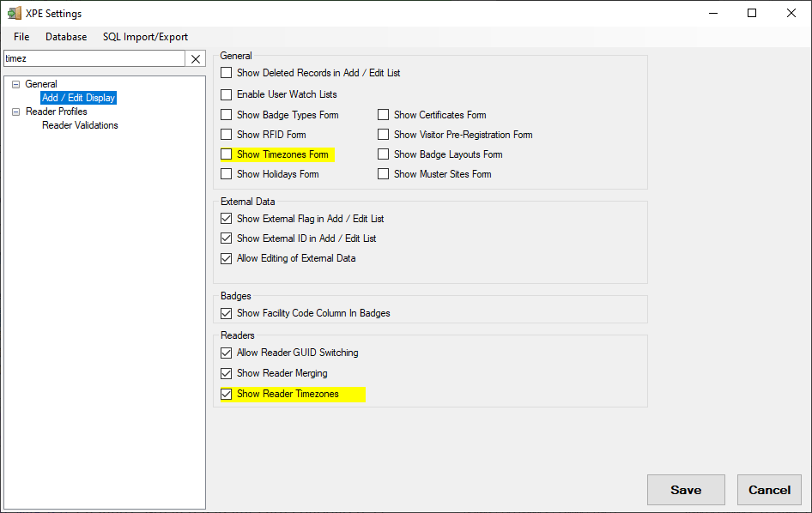Open the Database menu

click(66, 37)
